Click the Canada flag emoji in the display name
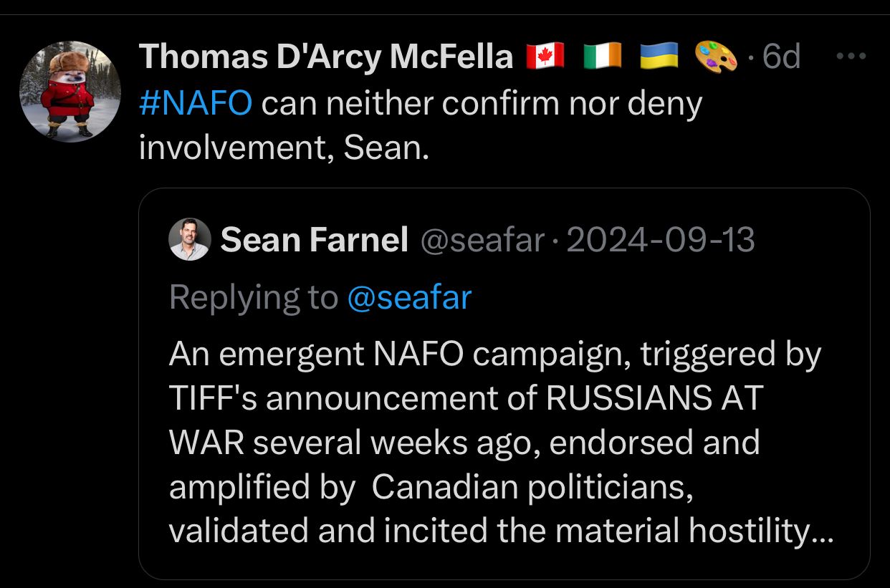Image resolution: width=890 pixels, height=588 pixels. coord(543,55)
